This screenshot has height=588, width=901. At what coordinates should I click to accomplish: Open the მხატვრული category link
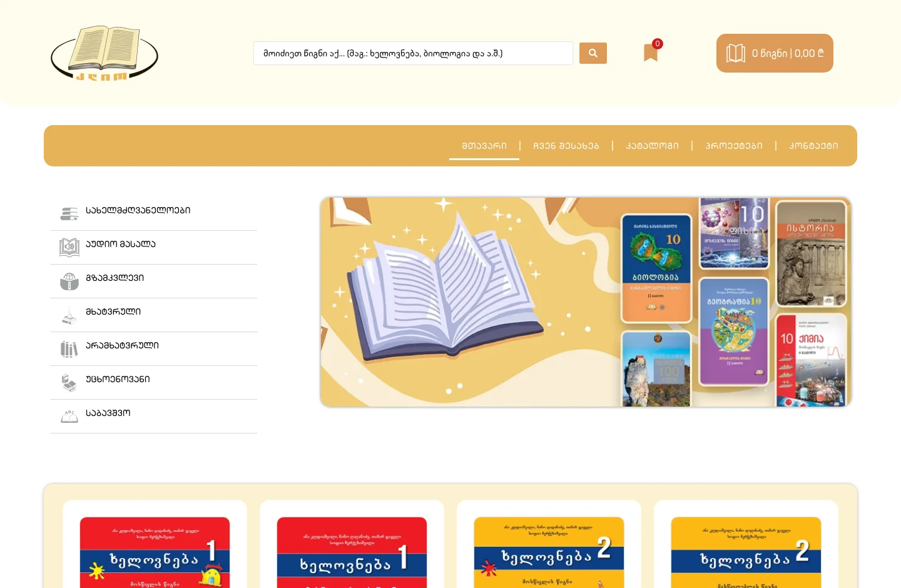pos(113,312)
